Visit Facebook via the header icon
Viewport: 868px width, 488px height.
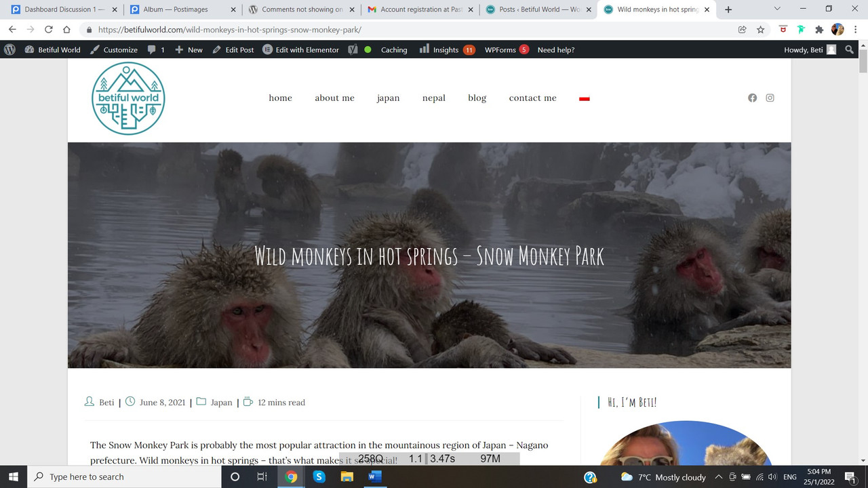[752, 98]
